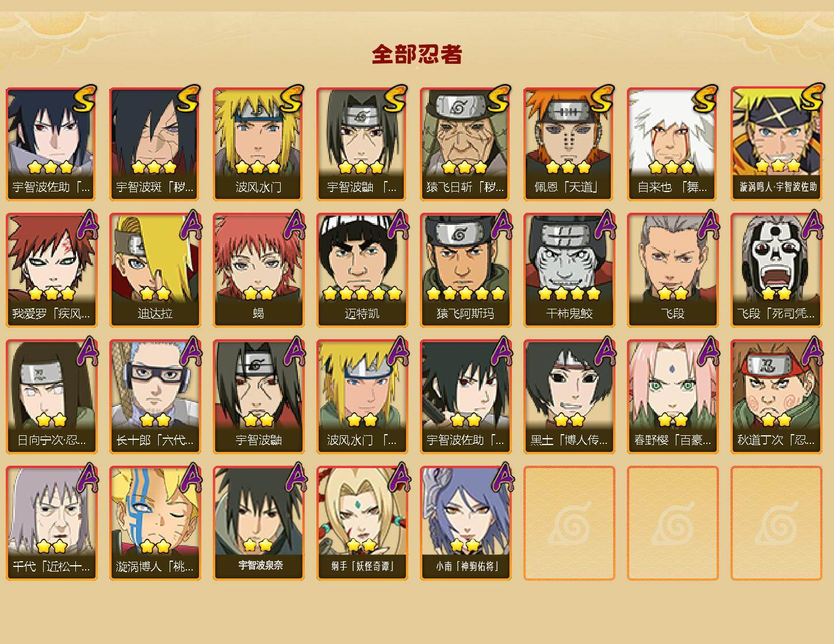Choose the 迪达拉 ninja card
The height and width of the screenshot is (644, 834).
pyautogui.click(x=155, y=270)
